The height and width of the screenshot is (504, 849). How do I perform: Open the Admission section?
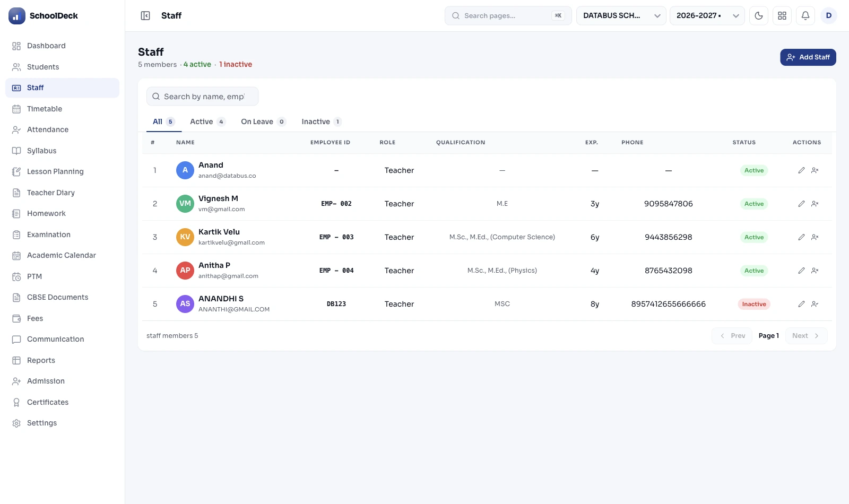(x=62, y=381)
